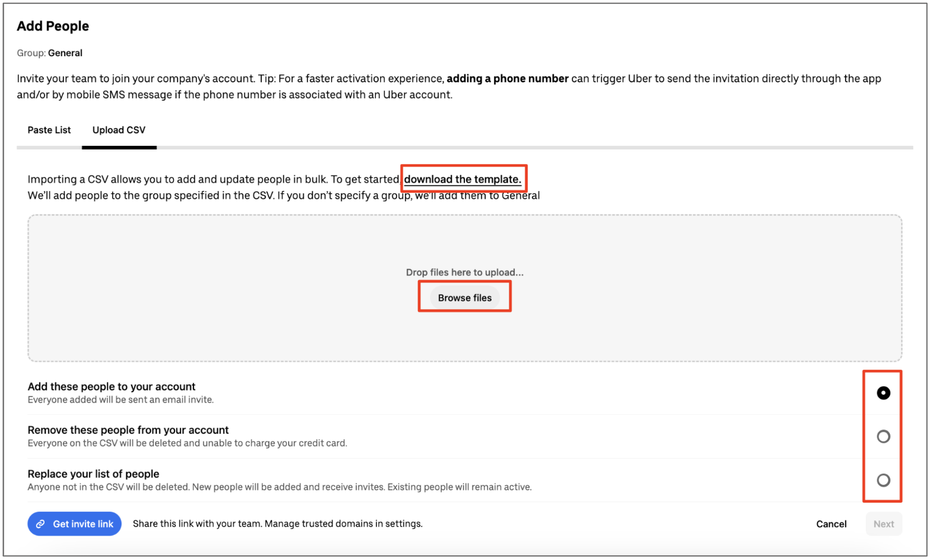Click the Get invite link button
931x560 pixels.
74,524
